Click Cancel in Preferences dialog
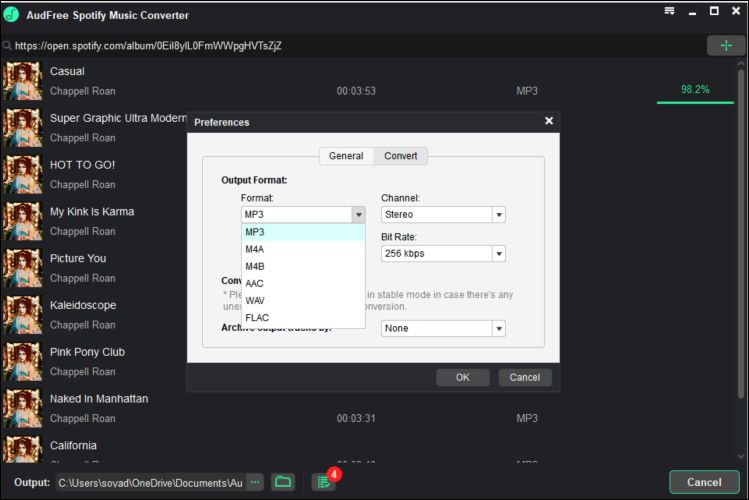Screen dimensions: 749x500 coord(524,377)
